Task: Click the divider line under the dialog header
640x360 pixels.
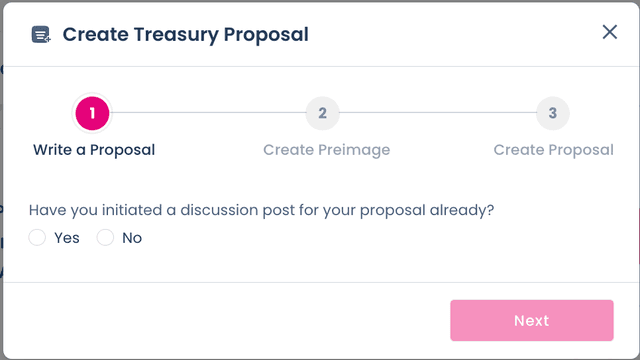Action: pyautogui.click(x=321, y=66)
